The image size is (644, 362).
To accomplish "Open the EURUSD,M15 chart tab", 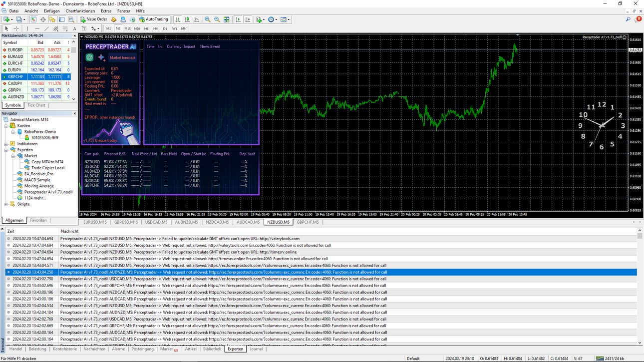I will click(95, 222).
